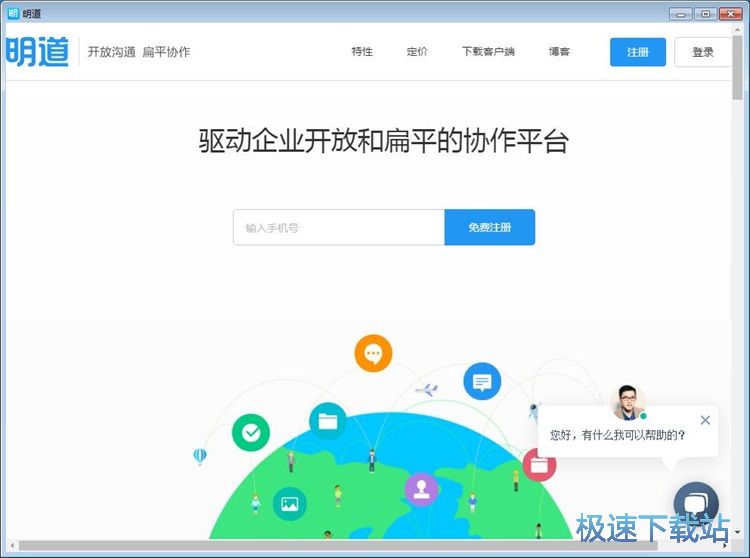The height and width of the screenshot is (558, 750).
Task: Click the blue message document icon
Action: click(482, 381)
